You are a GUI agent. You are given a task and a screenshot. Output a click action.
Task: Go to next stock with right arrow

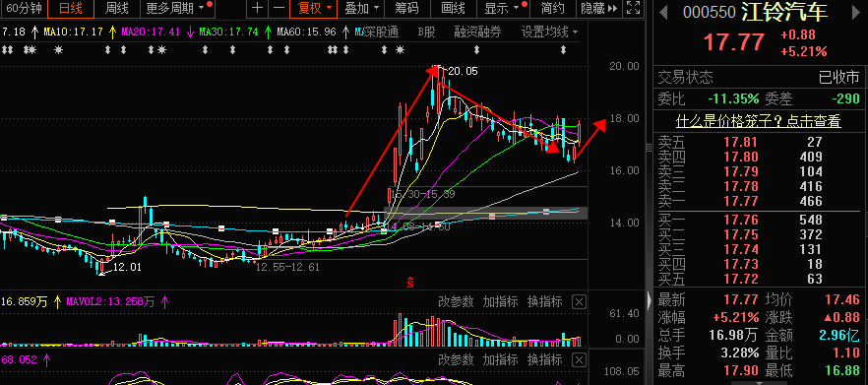(857, 13)
